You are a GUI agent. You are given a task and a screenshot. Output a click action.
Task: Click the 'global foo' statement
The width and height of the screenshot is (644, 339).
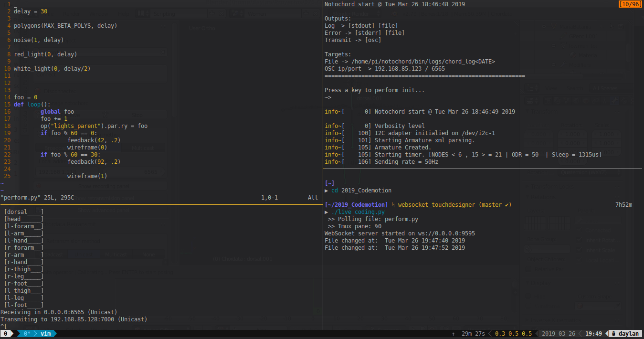(57, 111)
